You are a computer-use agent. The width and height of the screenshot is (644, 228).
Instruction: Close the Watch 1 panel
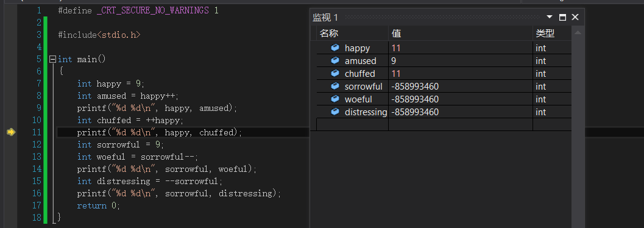(575, 17)
